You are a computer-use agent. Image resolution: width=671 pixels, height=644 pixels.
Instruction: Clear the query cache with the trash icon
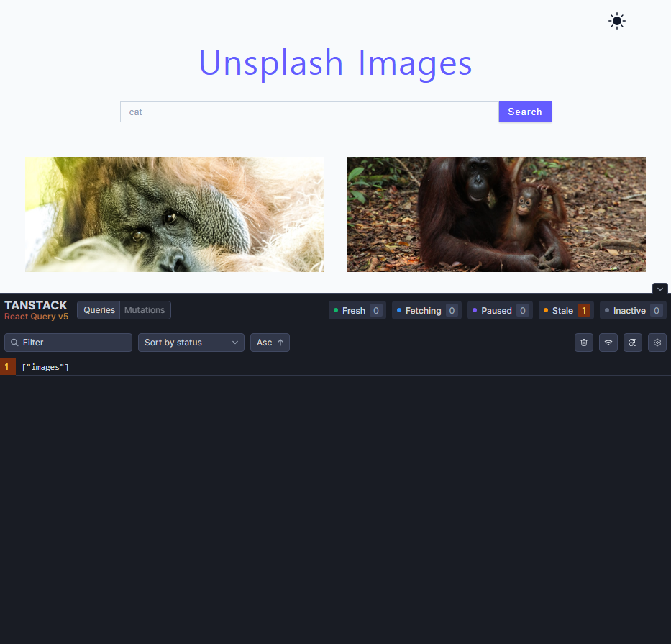584,343
